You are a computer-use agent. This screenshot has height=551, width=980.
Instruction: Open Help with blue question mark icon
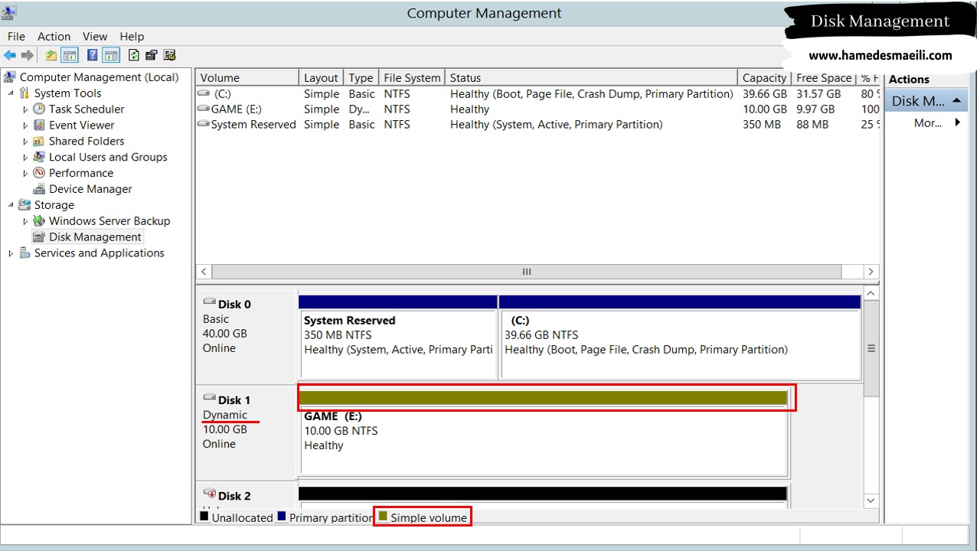(93, 55)
